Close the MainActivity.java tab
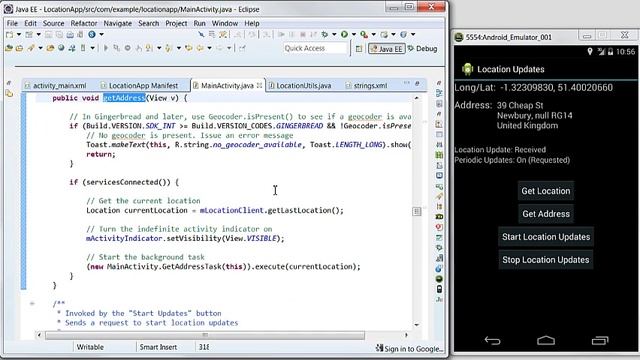The image size is (640, 360). point(259,85)
